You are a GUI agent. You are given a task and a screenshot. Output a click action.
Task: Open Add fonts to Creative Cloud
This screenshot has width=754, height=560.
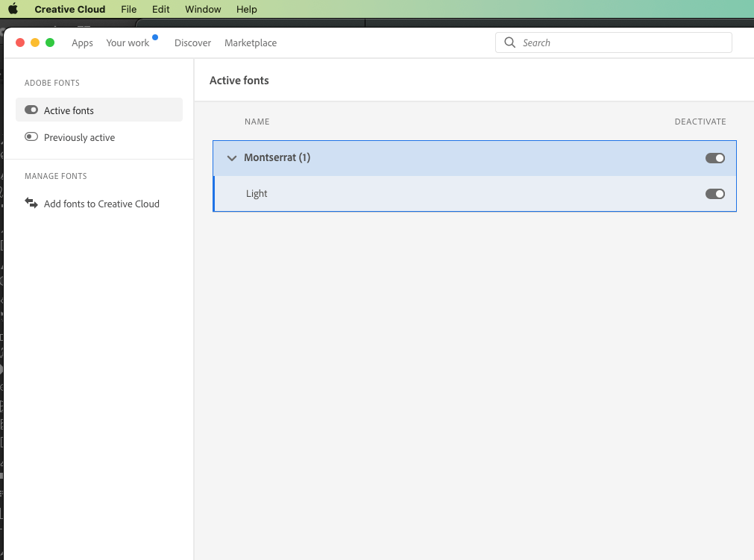pyautogui.click(x=99, y=204)
